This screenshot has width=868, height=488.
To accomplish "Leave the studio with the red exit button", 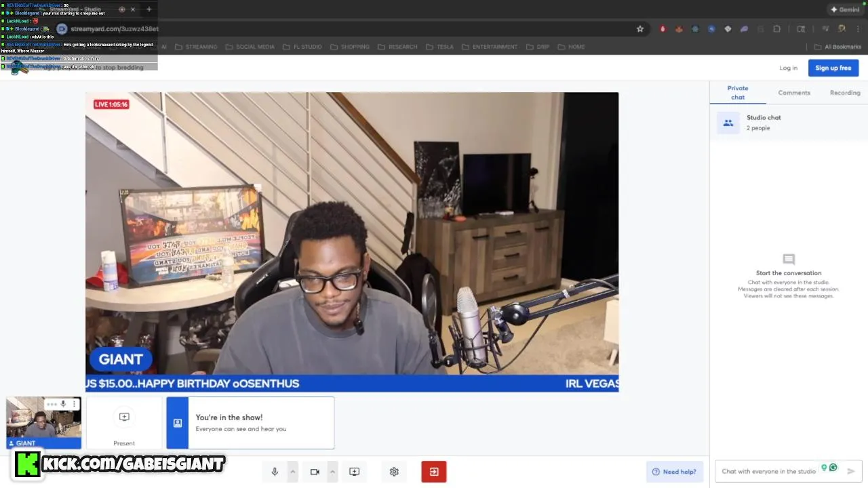I will coord(434,472).
